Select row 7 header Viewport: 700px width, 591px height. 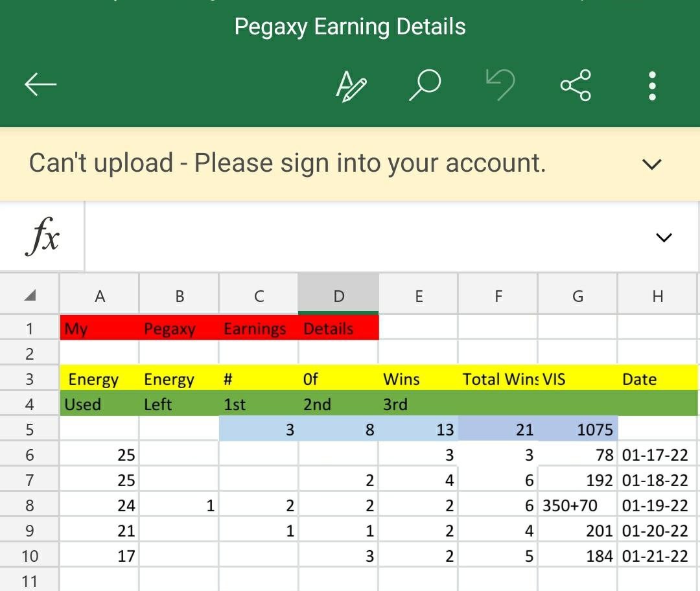(29, 480)
